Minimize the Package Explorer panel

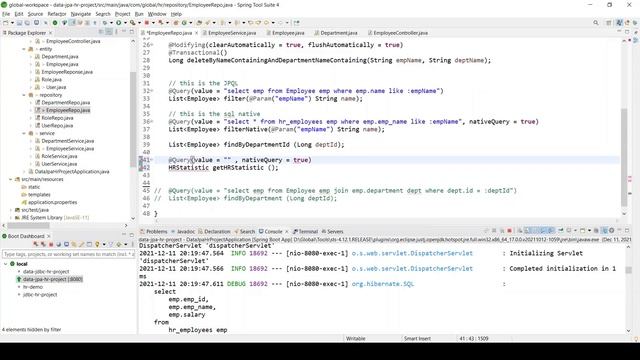tap(124, 32)
